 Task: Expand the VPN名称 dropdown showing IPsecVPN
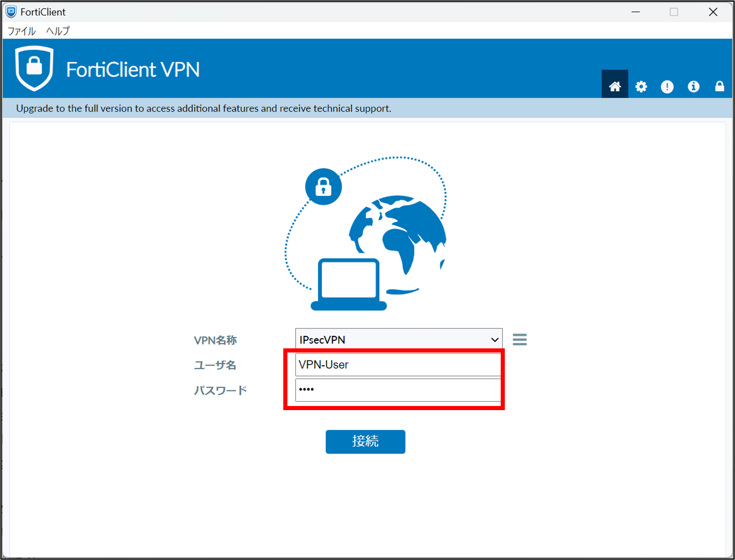tap(399, 340)
